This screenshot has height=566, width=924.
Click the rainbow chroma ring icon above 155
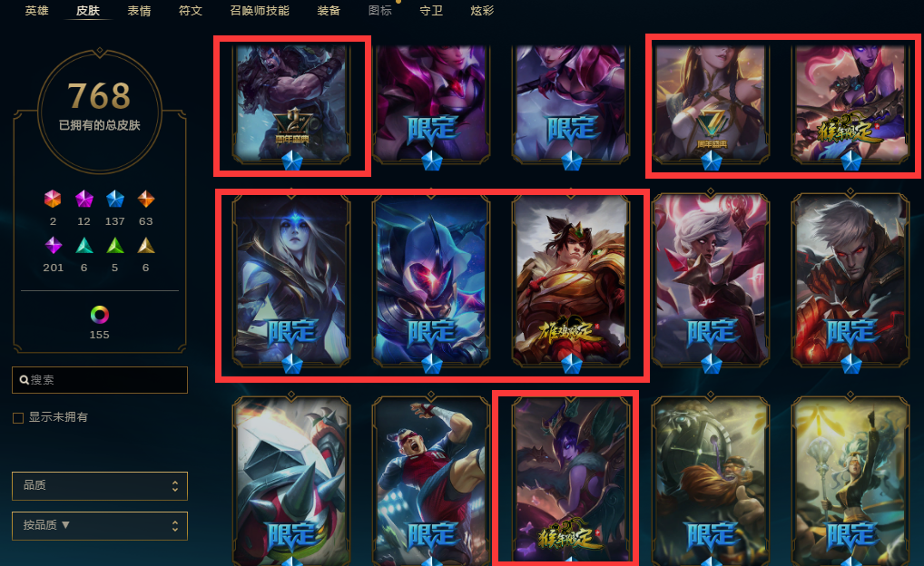100,315
